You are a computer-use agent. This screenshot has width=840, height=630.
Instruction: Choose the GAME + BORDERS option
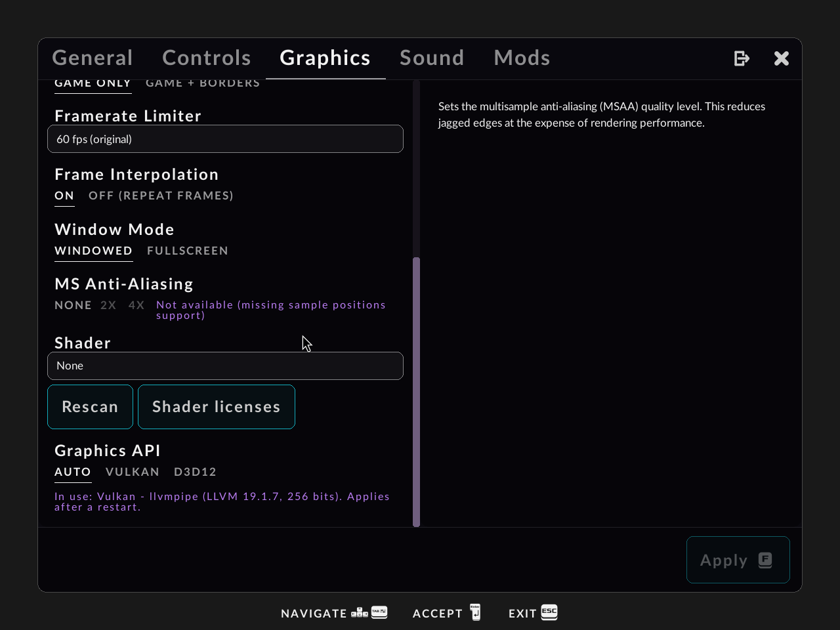(x=203, y=83)
